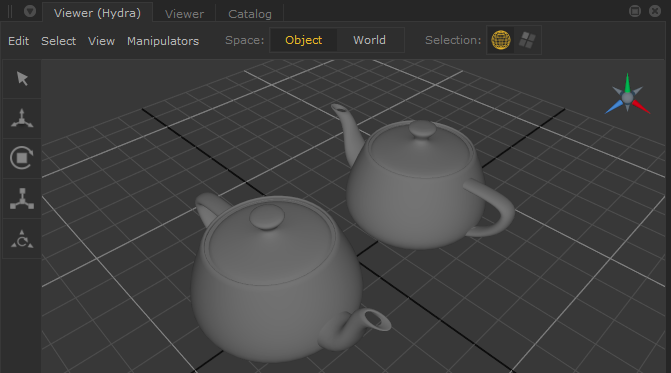
Task: Activate the Rotate manipulator tool
Action: coord(22,158)
